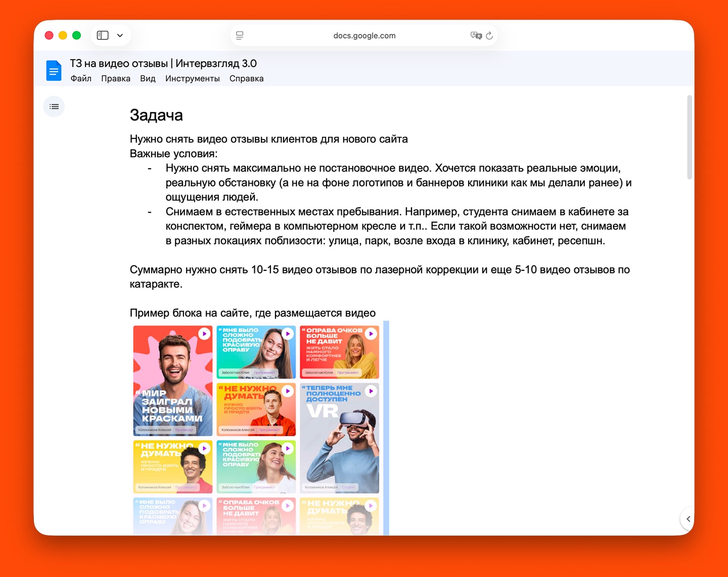Open the Справка menu
This screenshot has height=577, width=728.
coord(247,78)
